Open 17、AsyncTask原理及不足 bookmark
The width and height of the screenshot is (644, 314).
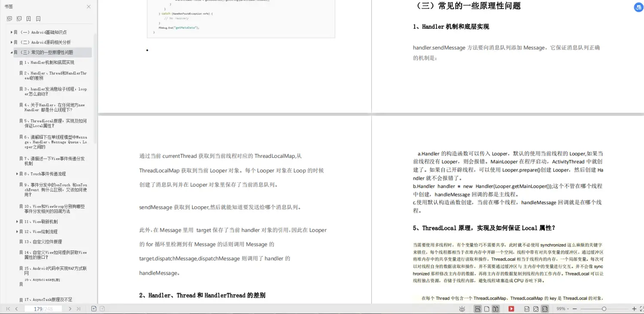coord(48,300)
